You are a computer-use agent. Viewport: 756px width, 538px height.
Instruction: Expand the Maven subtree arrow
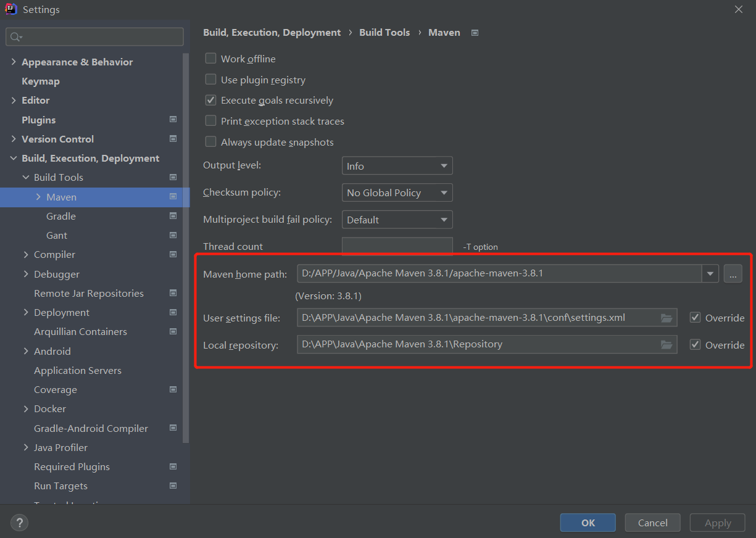(x=38, y=197)
